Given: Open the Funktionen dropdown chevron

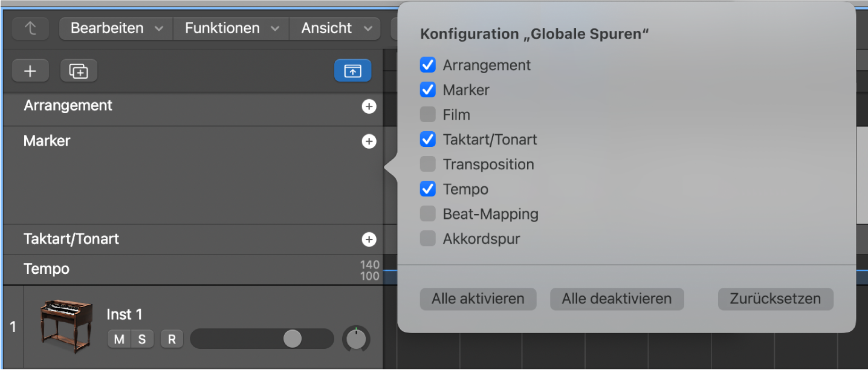Looking at the screenshot, I should point(276,28).
